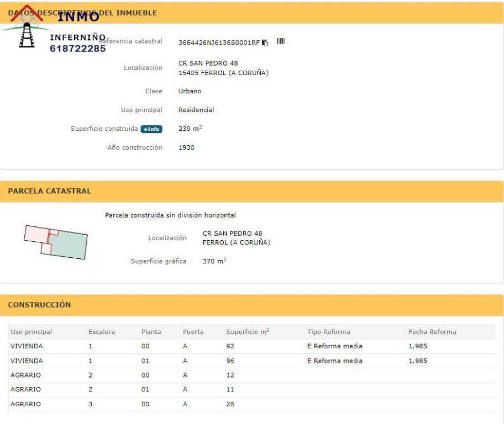The image size is (504, 424).
Task: Select the AGRARIO row with surface 11
Action: (251, 390)
